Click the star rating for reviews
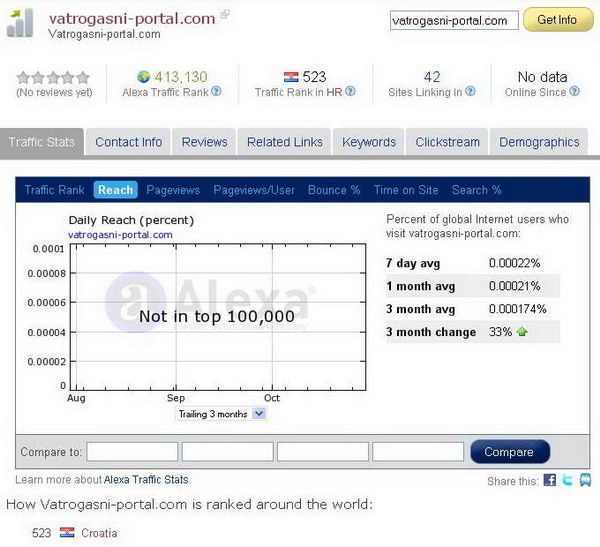This screenshot has height=547, width=600. pyautogui.click(x=53, y=77)
